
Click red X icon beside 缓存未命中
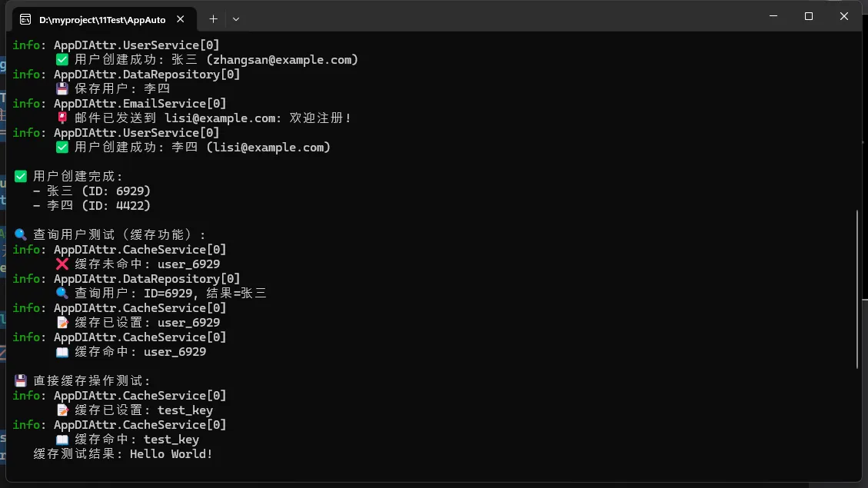(62, 264)
